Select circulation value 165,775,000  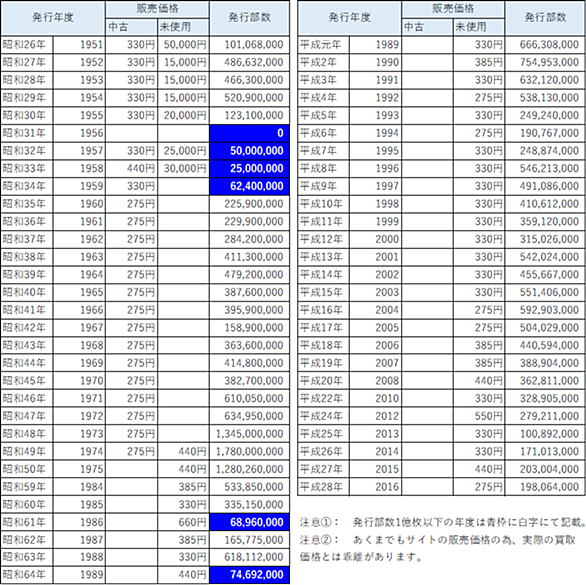coord(249,540)
